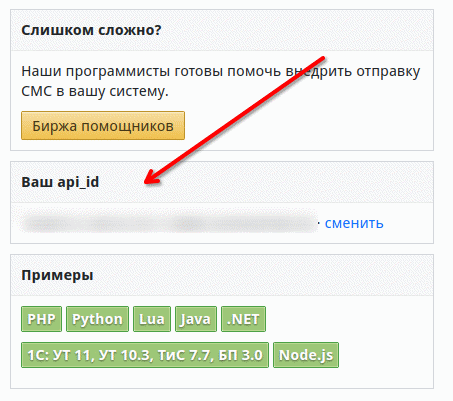This screenshot has height=401, width=453.
Task: Click the red arrow annotation head
Action: click(152, 177)
